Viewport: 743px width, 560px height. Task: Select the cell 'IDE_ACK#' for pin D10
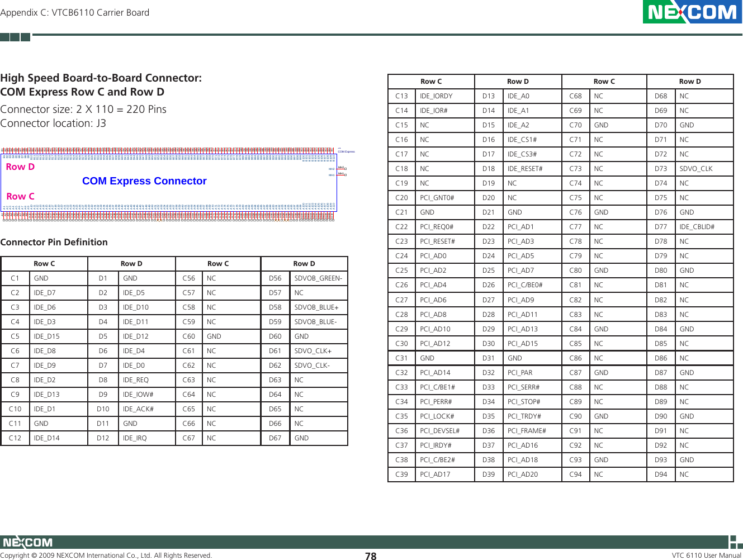pos(146,409)
